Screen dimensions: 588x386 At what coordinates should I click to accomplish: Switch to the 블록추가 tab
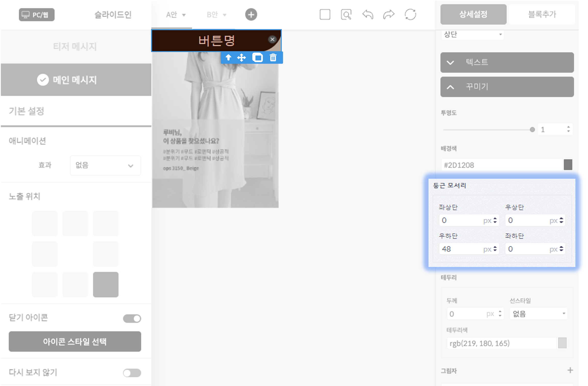point(542,14)
